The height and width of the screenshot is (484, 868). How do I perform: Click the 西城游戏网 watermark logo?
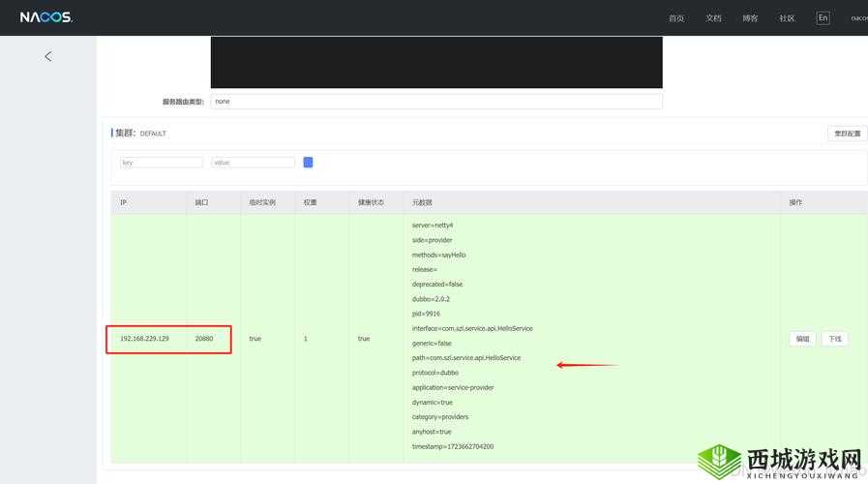click(x=780, y=463)
